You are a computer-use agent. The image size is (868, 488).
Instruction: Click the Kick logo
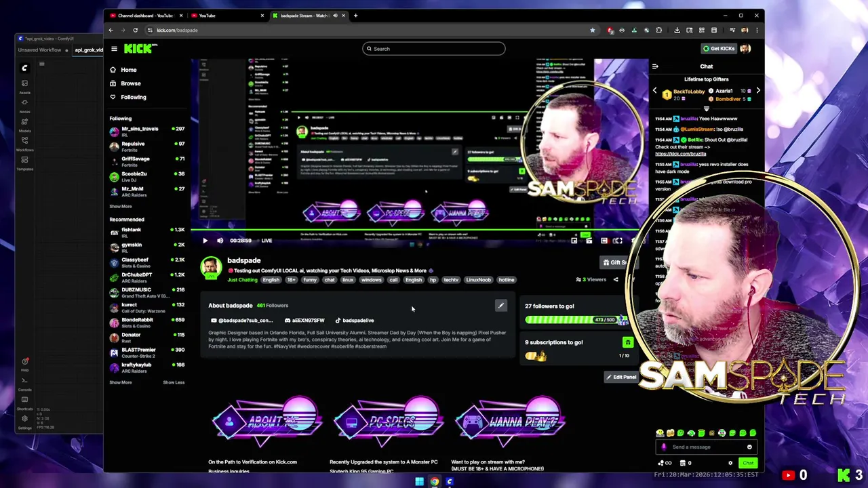coord(140,48)
